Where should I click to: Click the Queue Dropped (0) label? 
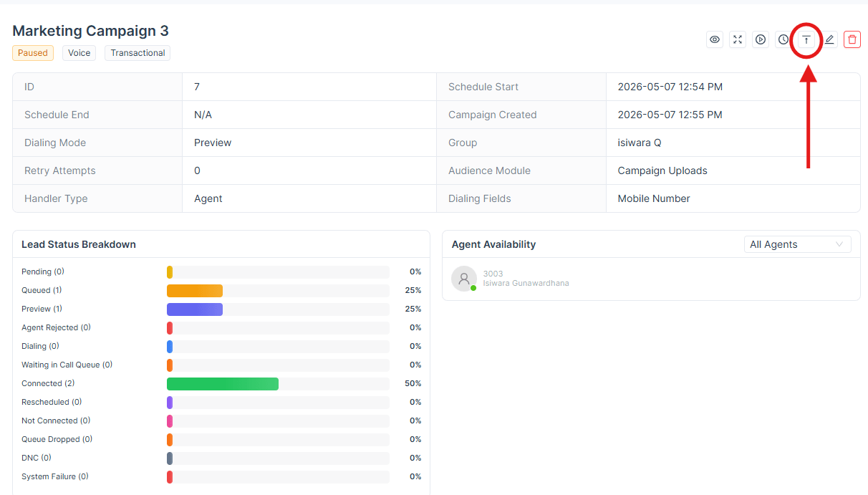click(57, 439)
